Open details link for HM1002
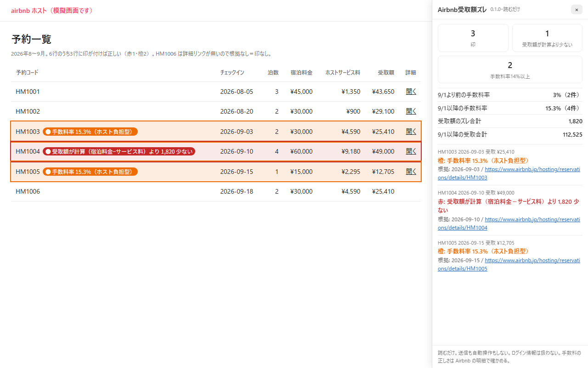The width and height of the screenshot is (588, 368). tap(411, 111)
